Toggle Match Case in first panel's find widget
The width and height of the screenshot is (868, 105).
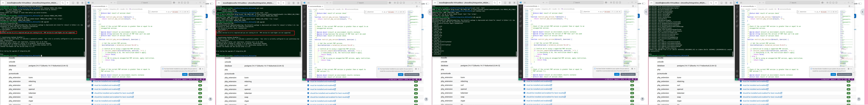(x=167, y=12)
